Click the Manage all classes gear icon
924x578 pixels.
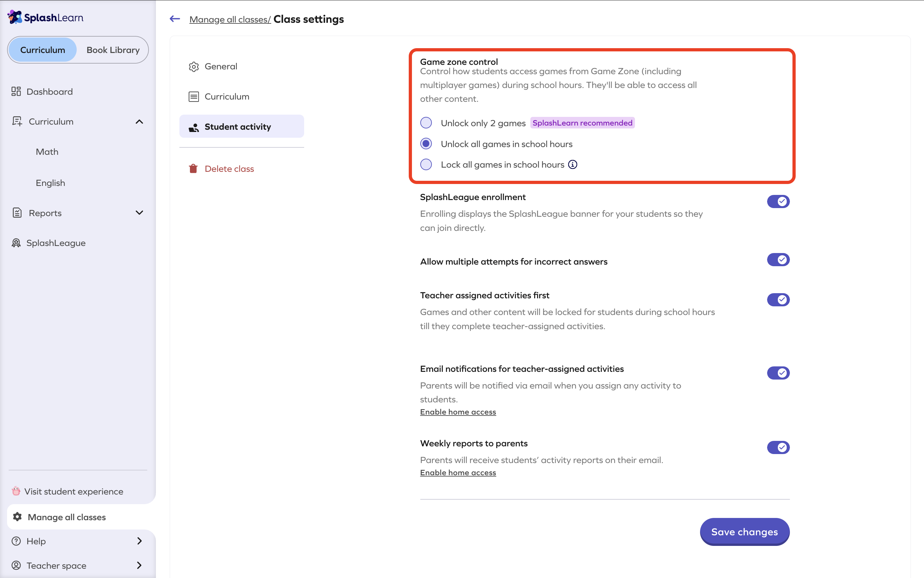pyautogui.click(x=17, y=517)
